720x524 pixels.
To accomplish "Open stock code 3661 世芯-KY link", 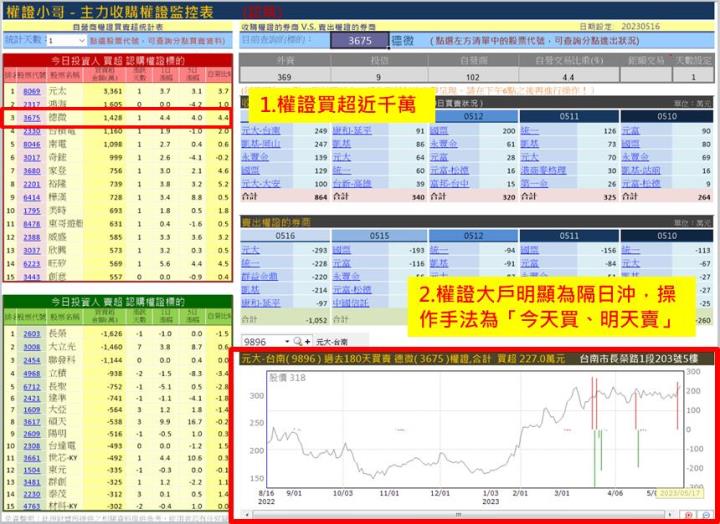I will (x=32, y=458).
